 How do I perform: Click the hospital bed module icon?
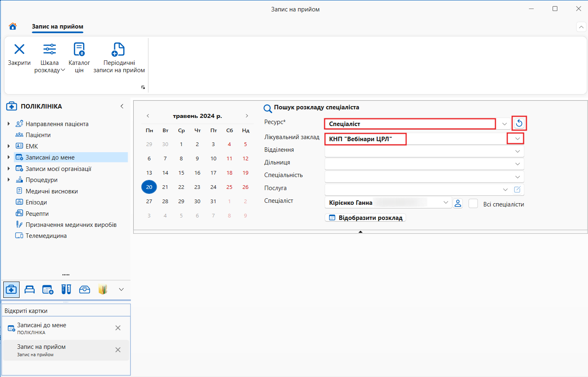pos(30,290)
